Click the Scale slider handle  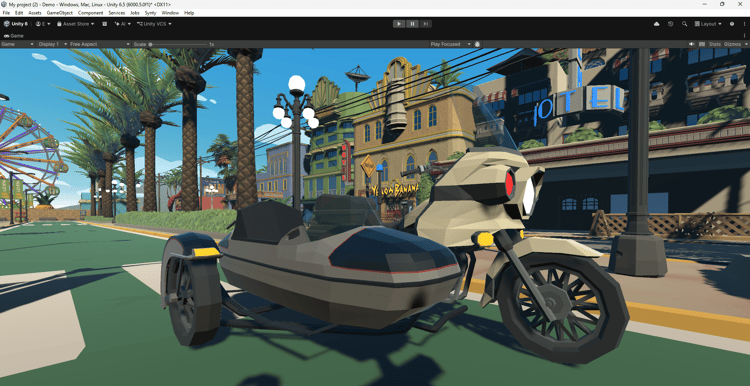tap(150, 44)
